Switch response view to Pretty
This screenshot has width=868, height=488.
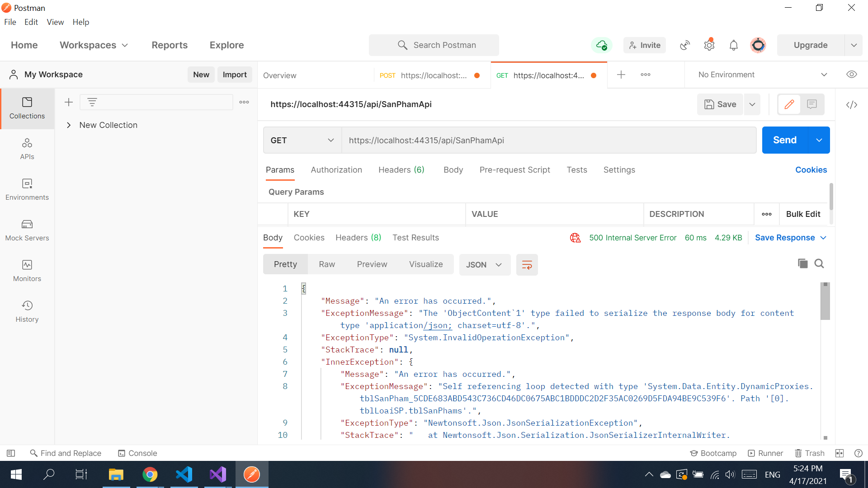point(285,264)
